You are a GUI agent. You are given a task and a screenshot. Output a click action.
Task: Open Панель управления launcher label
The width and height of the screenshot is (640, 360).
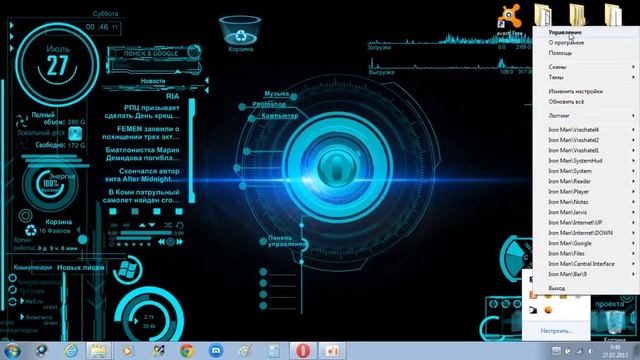pyautogui.click(x=286, y=241)
